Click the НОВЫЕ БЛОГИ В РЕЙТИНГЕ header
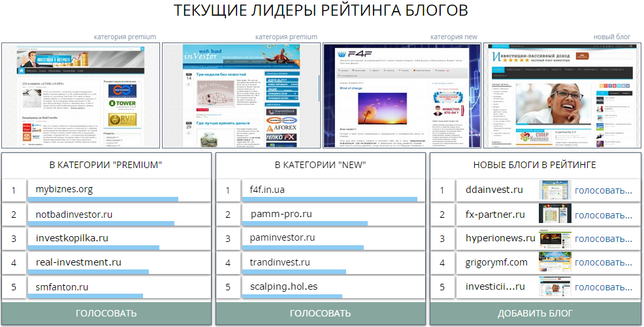644x327 pixels. (535, 165)
